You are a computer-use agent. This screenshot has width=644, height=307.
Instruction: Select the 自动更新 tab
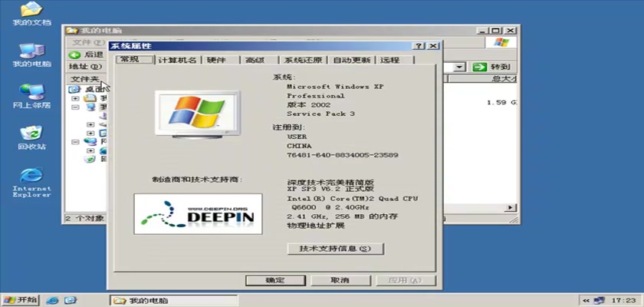pyautogui.click(x=352, y=60)
